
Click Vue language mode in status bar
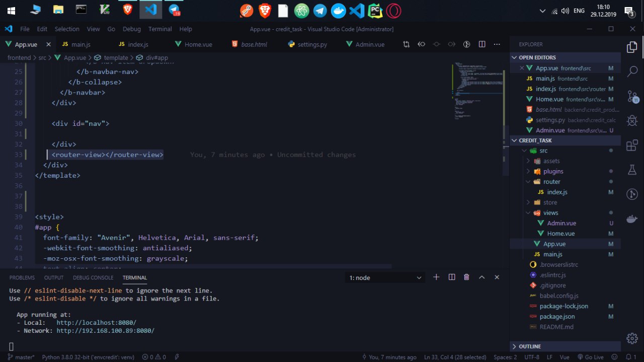(x=565, y=357)
